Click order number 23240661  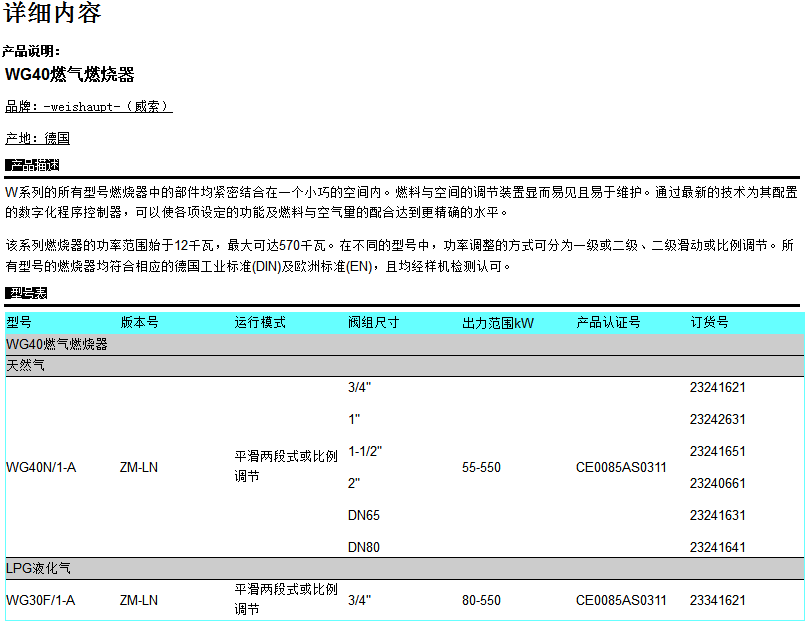(718, 484)
